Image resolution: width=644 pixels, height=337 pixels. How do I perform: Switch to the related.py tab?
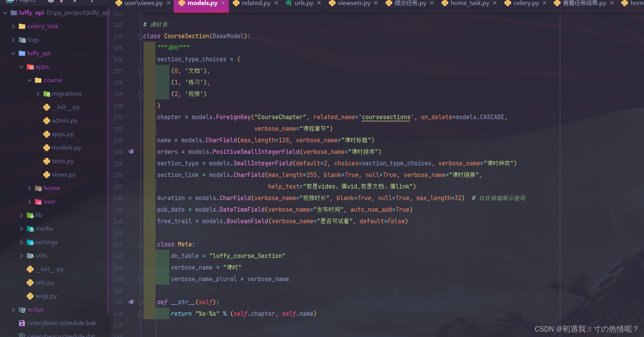(256, 3)
